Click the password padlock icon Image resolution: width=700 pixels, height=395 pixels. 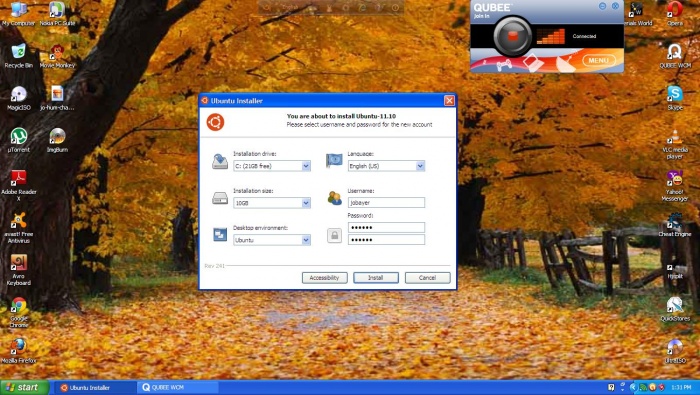point(334,235)
